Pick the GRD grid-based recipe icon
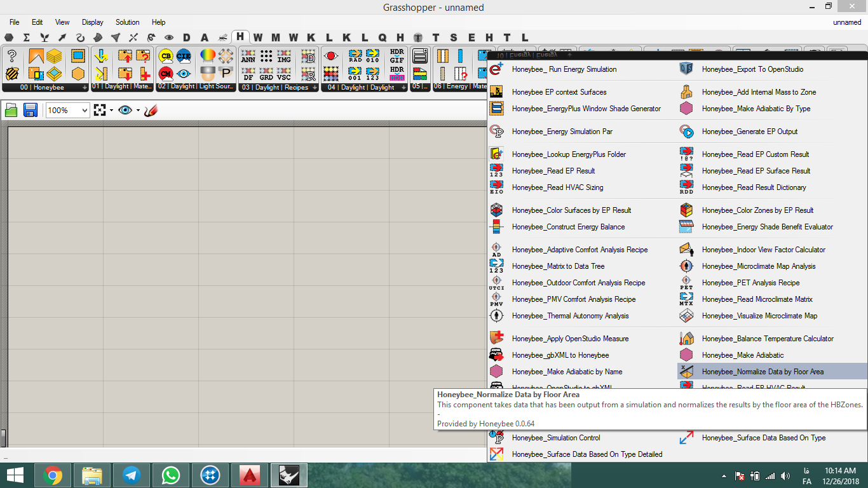Viewport: 868px width, 488px height. 266,74
